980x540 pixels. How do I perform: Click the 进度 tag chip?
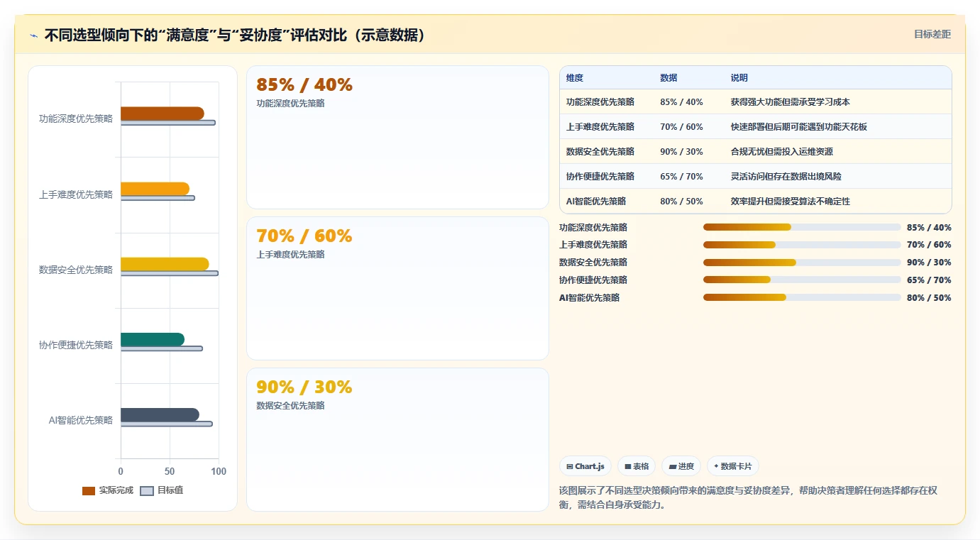(681, 466)
